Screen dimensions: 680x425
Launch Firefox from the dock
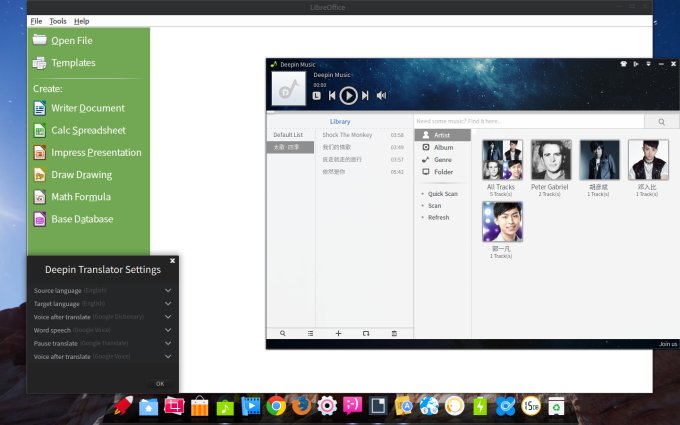pos(301,406)
